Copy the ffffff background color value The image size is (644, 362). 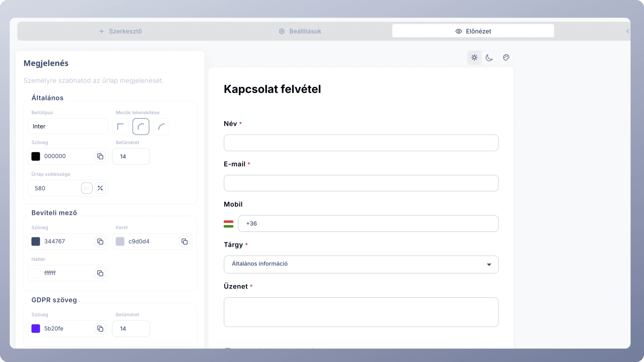100,273
